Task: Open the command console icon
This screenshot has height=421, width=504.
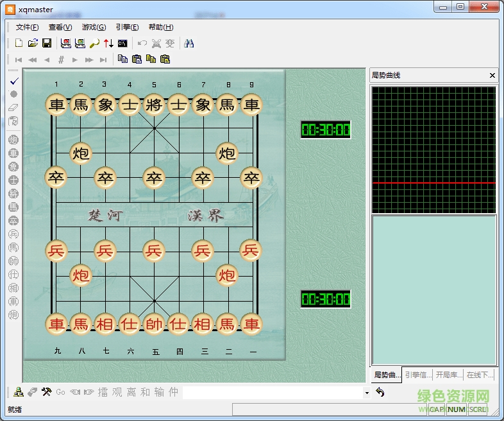Action: pos(122,43)
